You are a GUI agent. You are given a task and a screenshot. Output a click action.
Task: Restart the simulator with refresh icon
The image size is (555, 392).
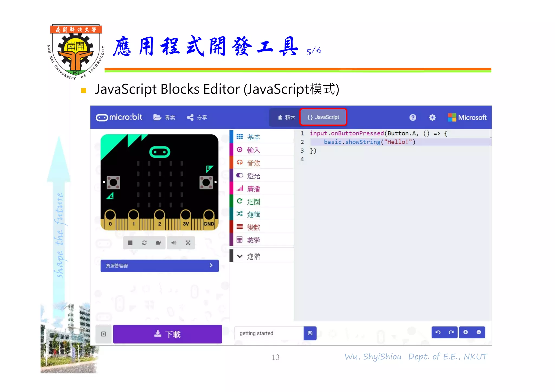pos(144,243)
